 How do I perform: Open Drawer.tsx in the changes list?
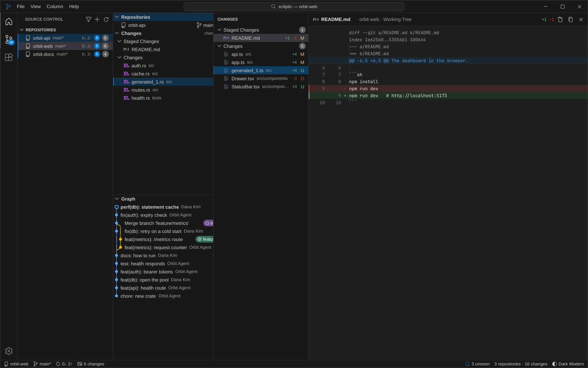click(261, 78)
